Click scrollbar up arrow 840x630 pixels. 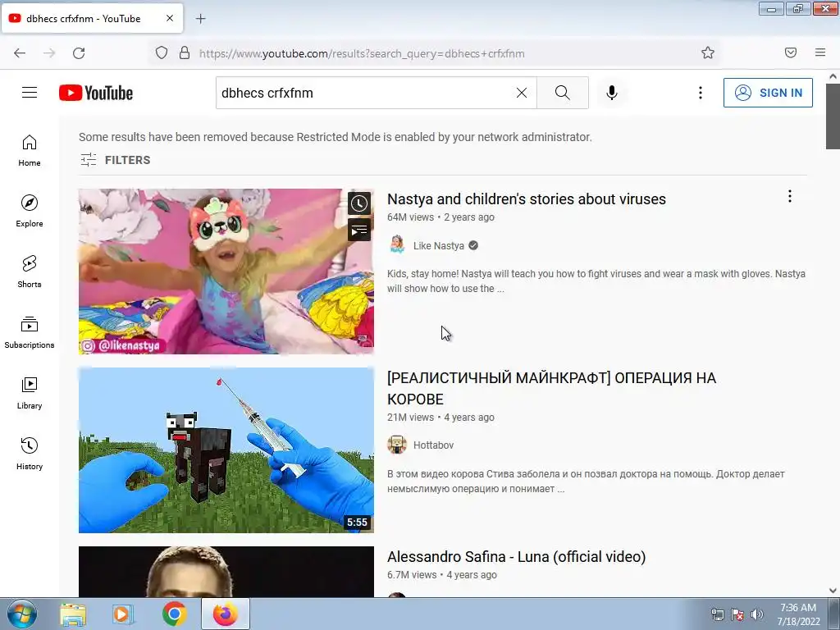pos(833,76)
